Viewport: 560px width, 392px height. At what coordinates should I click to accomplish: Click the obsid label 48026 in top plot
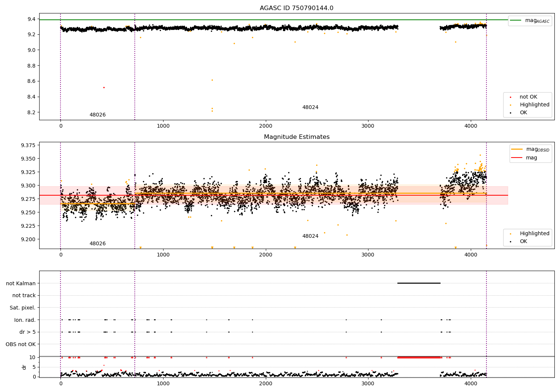(97, 115)
